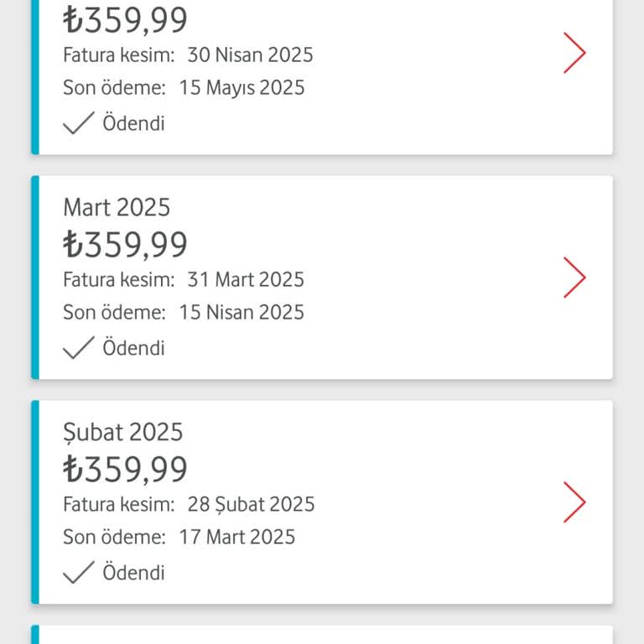Tap the ₺359,99 amount in Şubat 2025
Screen dimensions: 644x644
tap(125, 469)
